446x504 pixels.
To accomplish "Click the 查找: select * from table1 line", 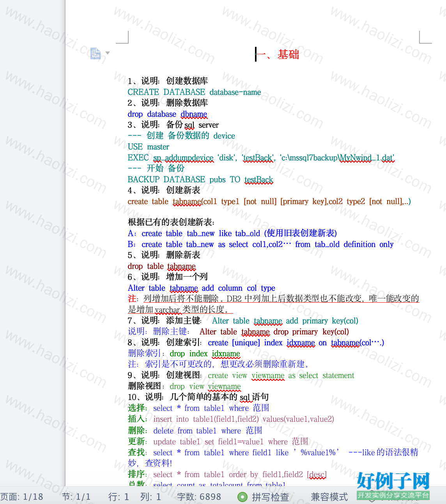I will point(273,453).
